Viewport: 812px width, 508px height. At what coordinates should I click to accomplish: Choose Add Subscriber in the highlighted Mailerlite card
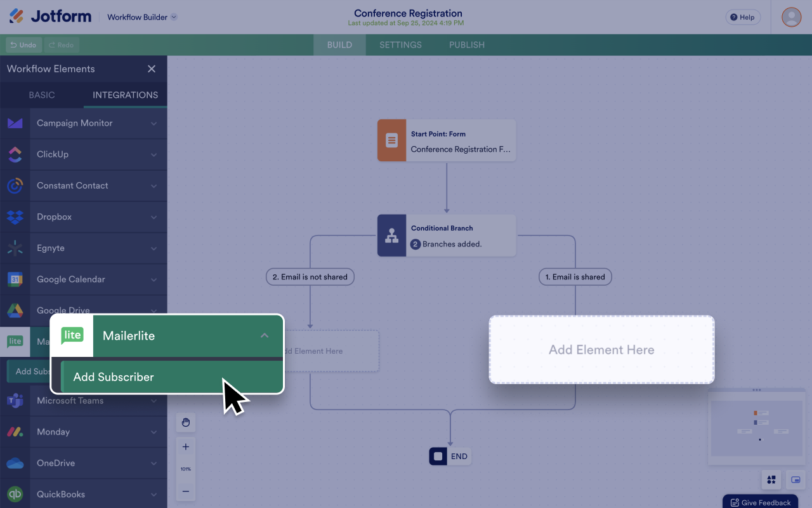pos(171,377)
